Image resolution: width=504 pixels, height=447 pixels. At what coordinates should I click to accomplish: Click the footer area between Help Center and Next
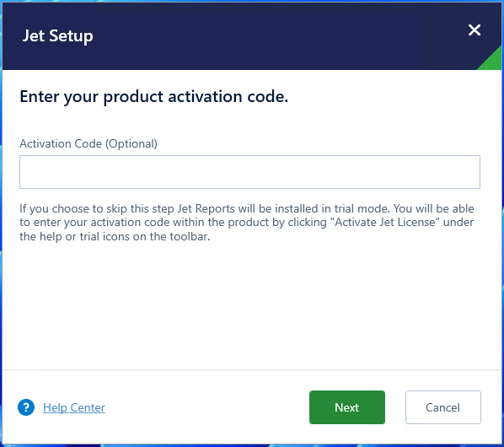[207, 407]
